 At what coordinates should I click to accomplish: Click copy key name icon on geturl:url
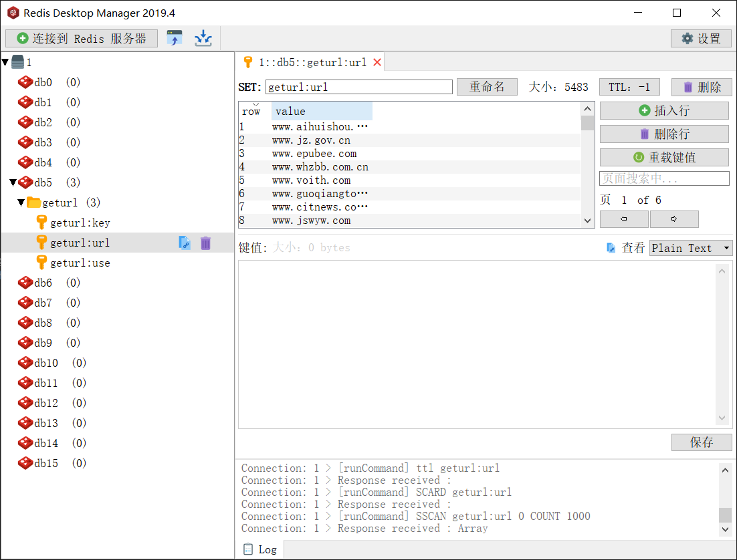pyautogui.click(x=185, y=243)
